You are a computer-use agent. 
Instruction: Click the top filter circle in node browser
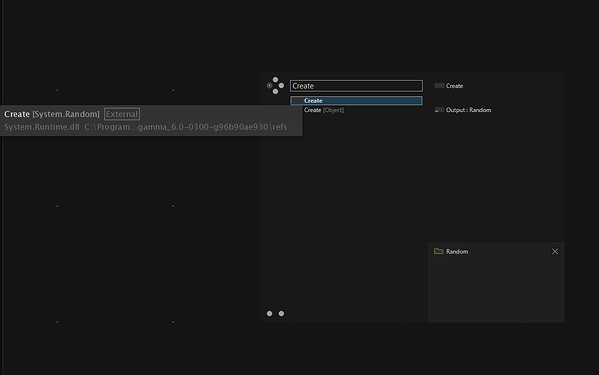pyautogui.click(x=275, y=79)
